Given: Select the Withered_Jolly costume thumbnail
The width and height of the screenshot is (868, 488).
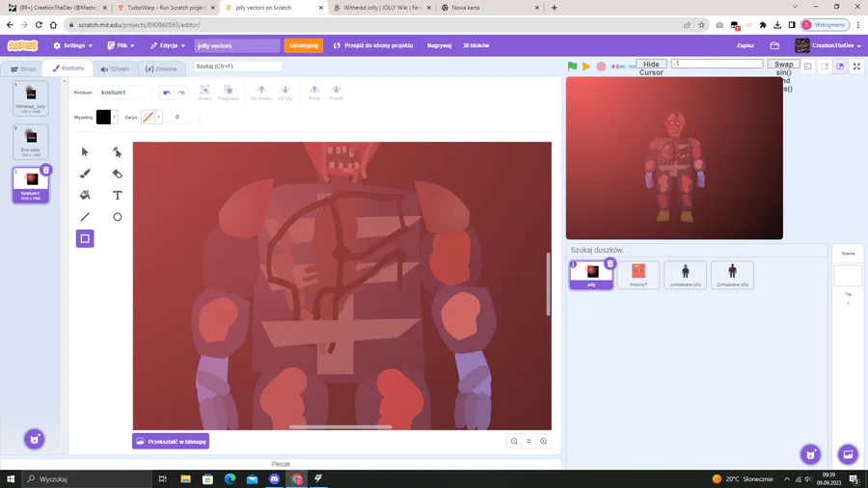Looking at the screenshot, I should (x=31, y=98).
